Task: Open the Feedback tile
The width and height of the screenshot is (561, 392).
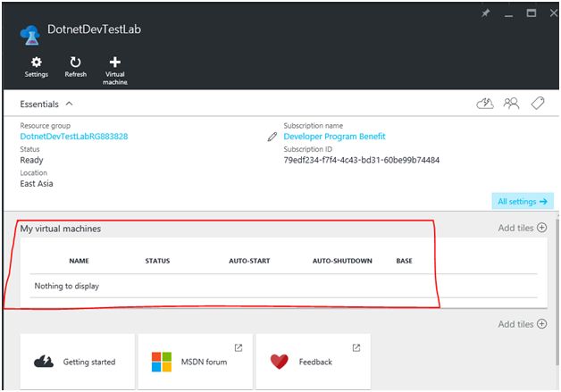Action: [x=313, y=362]
